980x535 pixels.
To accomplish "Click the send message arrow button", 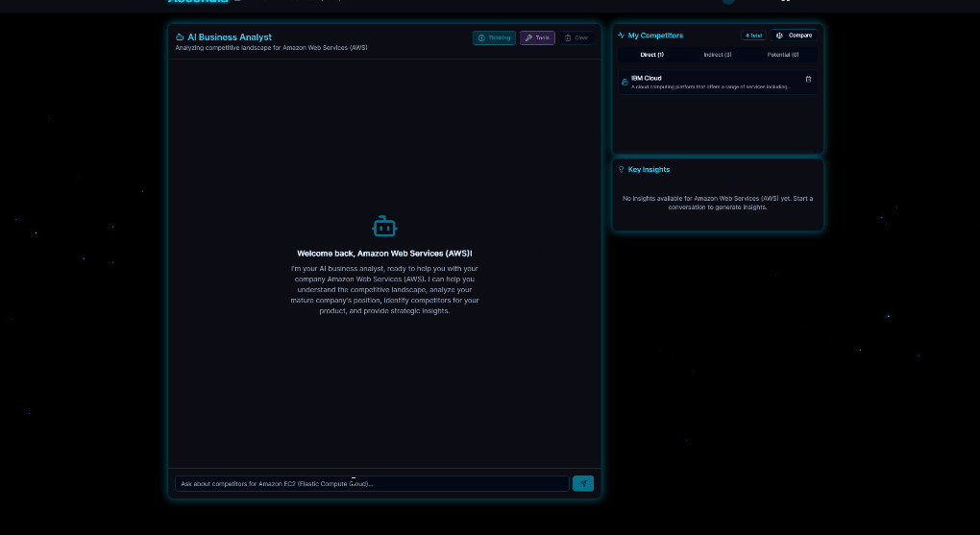I will pyautogui.click(x=583, y=483).
